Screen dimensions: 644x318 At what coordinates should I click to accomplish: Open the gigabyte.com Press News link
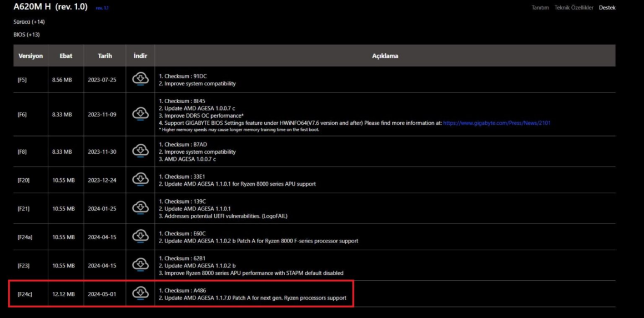point(496,123)
